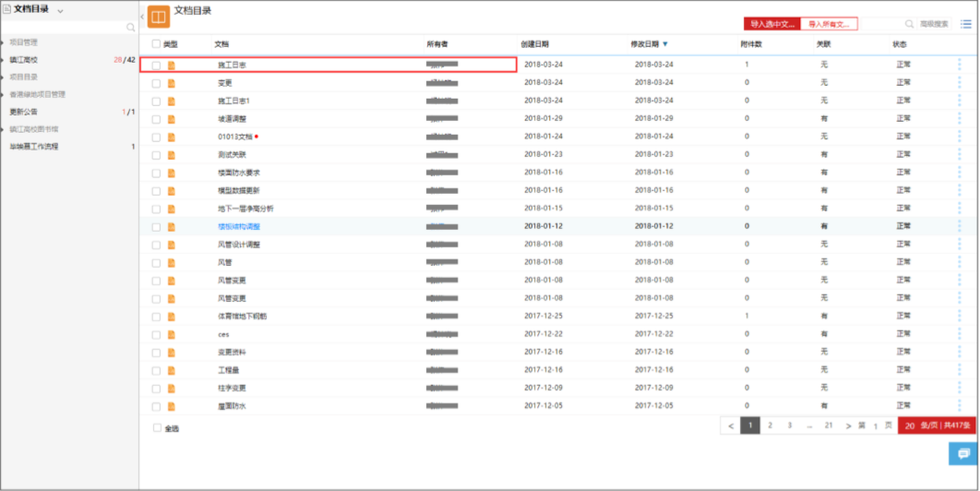Open the three-dot menu for the 楼板结构调整 row
The height and width of the screenshot is (491, 980).
(x=960, y=226)
